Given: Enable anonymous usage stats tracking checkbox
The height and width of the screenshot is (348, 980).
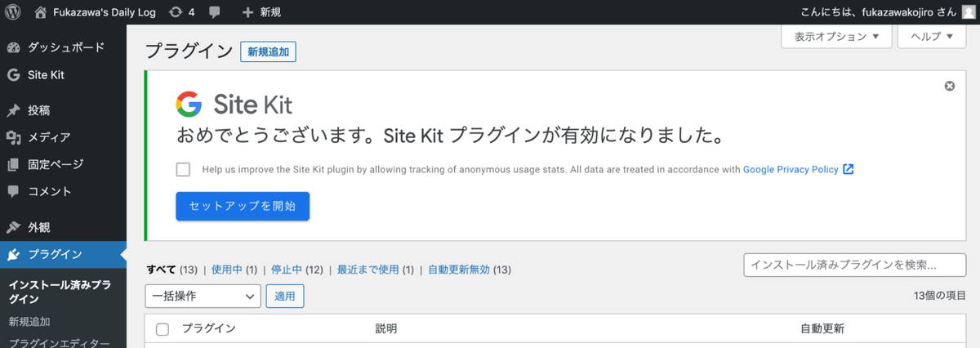Looking at the screenshot, I should click(184, 170).
